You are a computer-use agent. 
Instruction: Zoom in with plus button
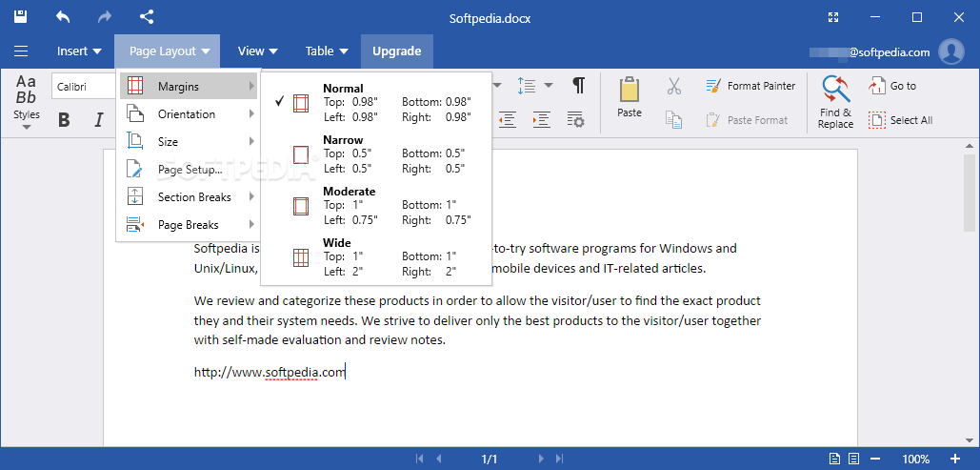955,459
